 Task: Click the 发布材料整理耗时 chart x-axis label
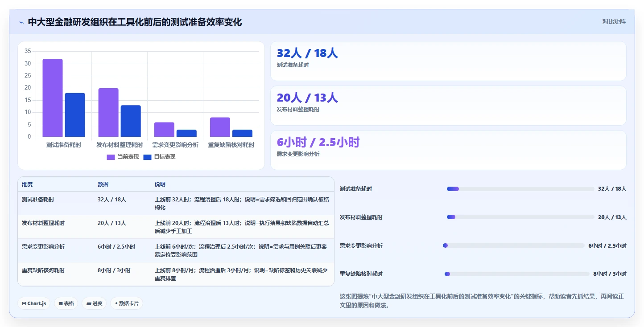click(x=120, y=145)
